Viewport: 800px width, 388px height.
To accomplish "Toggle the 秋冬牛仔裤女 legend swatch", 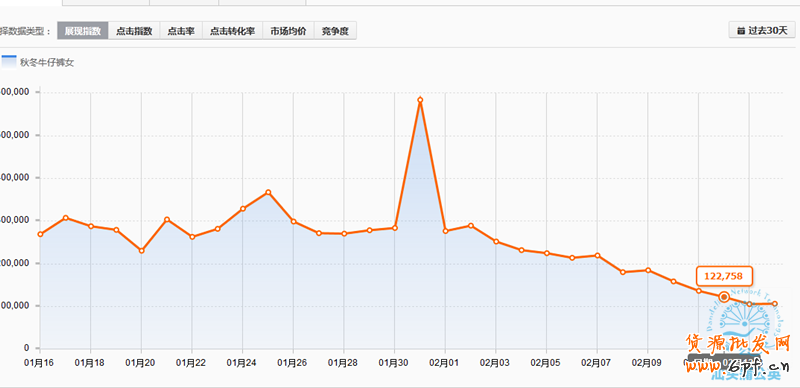I will click(9, 61).
